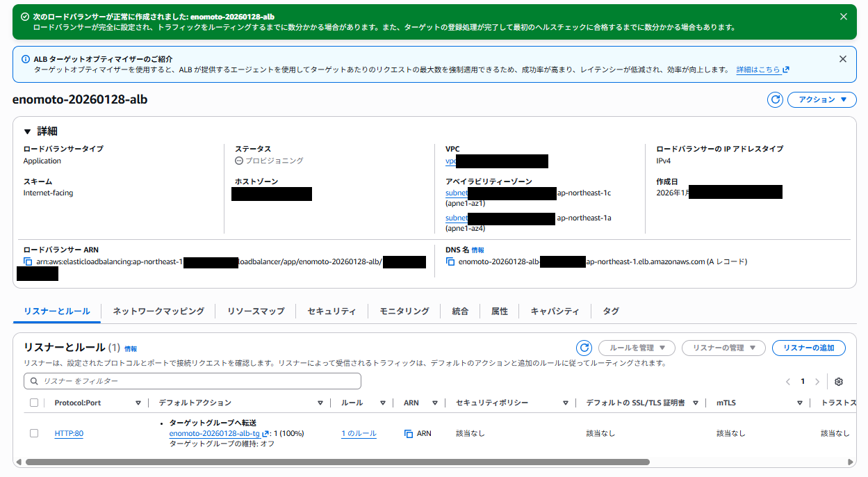Close the ALB target optimizer info banner
This screenshot has height=477, width=868.
click(843, 59)
